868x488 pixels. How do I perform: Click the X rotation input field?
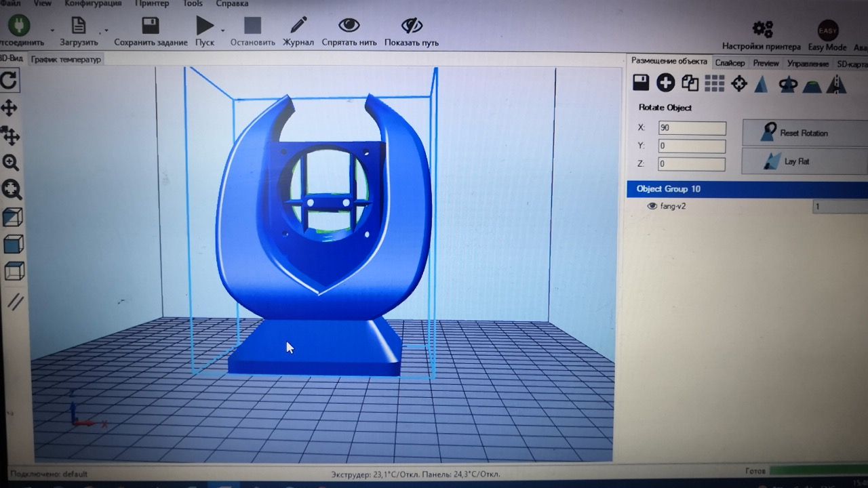pos(692,128)
